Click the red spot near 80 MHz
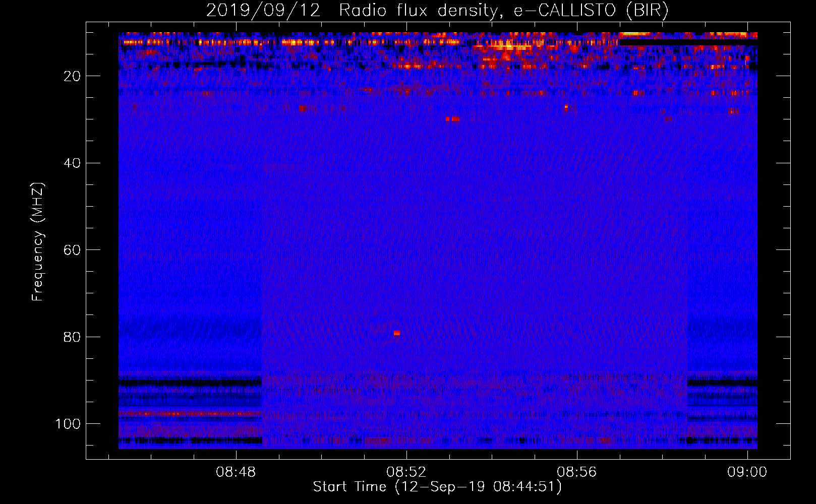Screen dimensions: 816x504 tap(397, 333)
